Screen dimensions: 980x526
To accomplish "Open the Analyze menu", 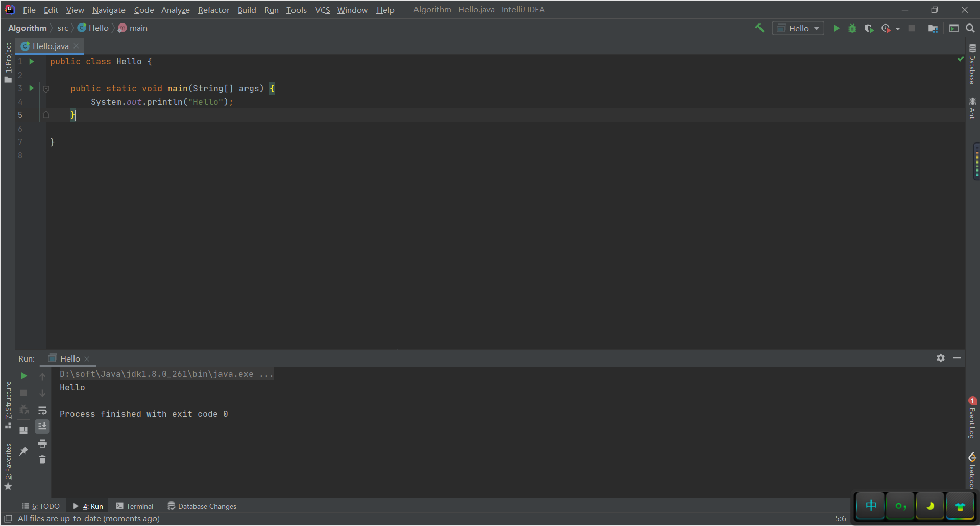I will [x=176, y=10].
